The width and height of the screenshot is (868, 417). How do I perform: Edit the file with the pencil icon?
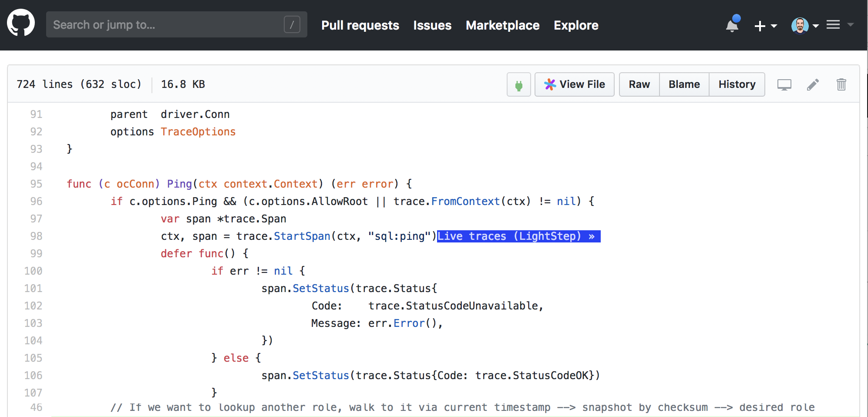[x=813, y=84]
